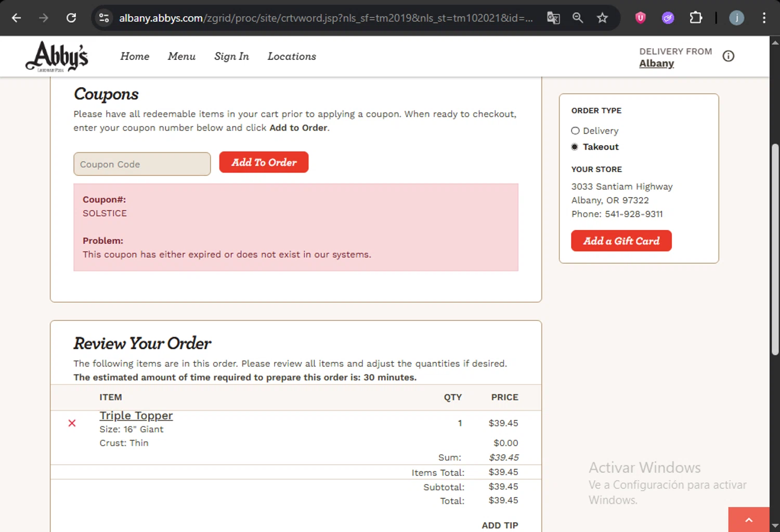Click the Total $39.45 amount
Viewport: 780px width, 532px height.
[503, 500]
